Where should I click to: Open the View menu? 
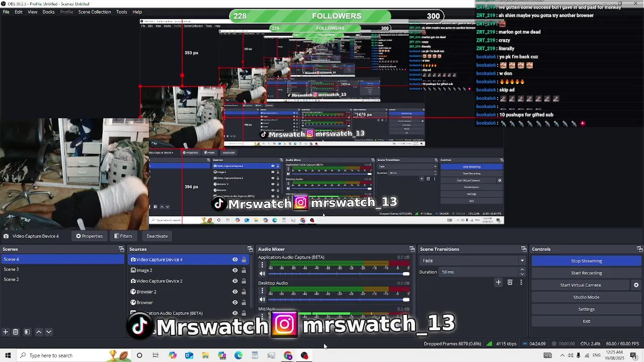point(32,12)
